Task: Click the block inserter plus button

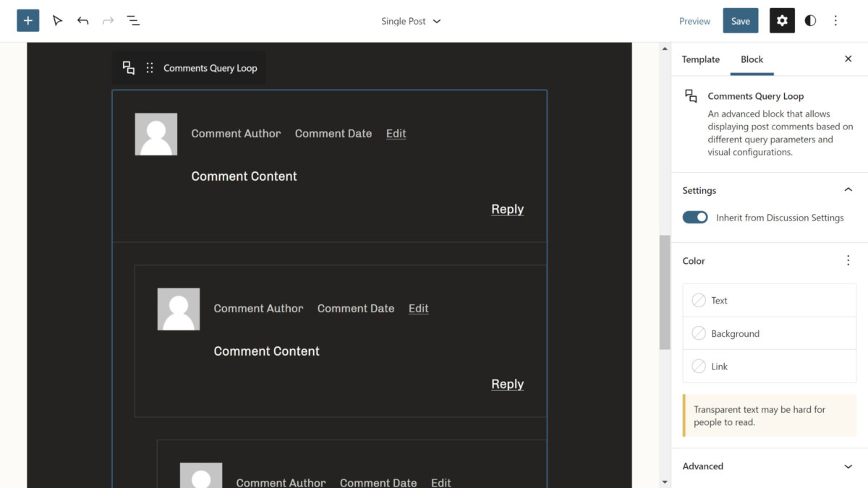Action: [28, 21]
